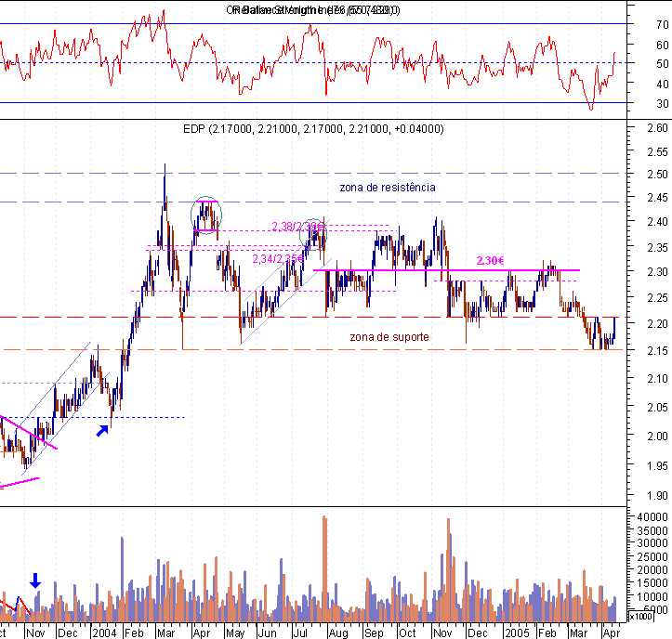Click the 'zona de resistência' label
The image size is (672, 639).
(388, 188)
